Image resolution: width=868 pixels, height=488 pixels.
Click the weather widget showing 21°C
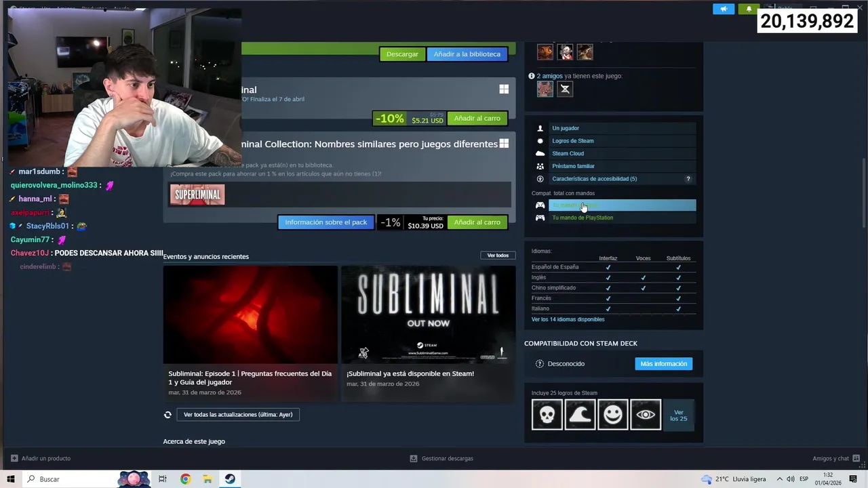click(x=734, y=479)
